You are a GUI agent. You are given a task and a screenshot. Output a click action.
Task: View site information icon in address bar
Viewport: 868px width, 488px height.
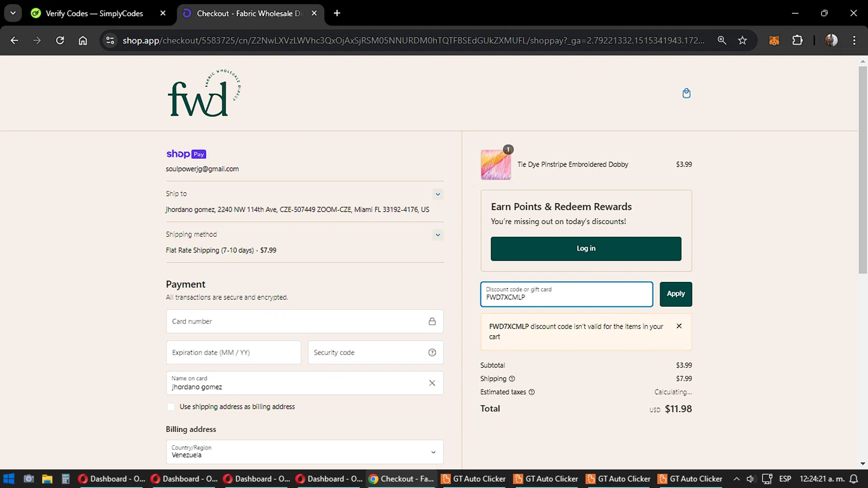coord(110,41)
